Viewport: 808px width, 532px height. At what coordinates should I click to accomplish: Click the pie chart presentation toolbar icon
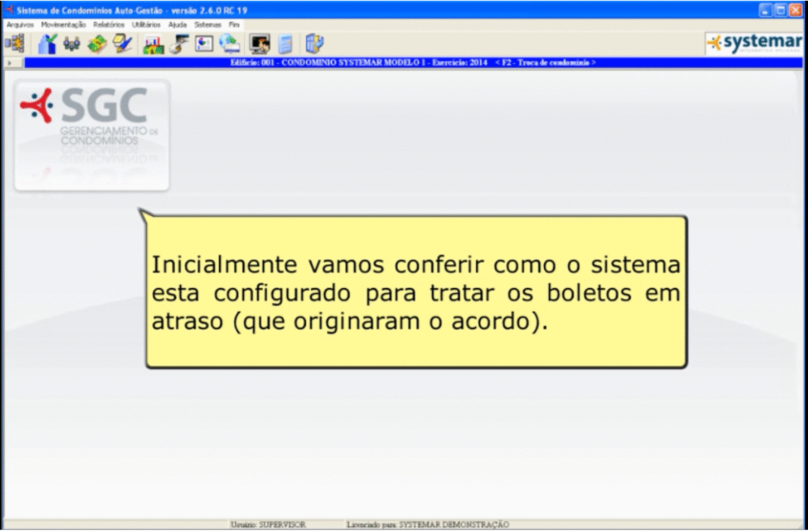point(204,44)
